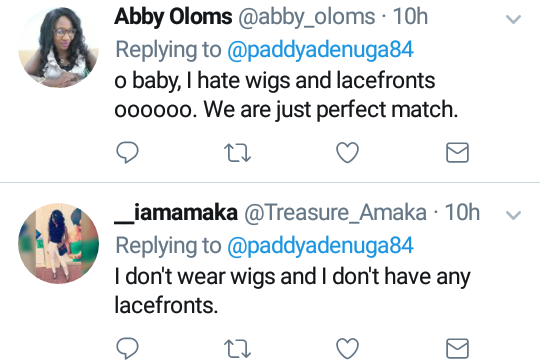Screen dimensions: 540x364
Task: Open the _iamamaka display name
Action: tap(176, 213)
